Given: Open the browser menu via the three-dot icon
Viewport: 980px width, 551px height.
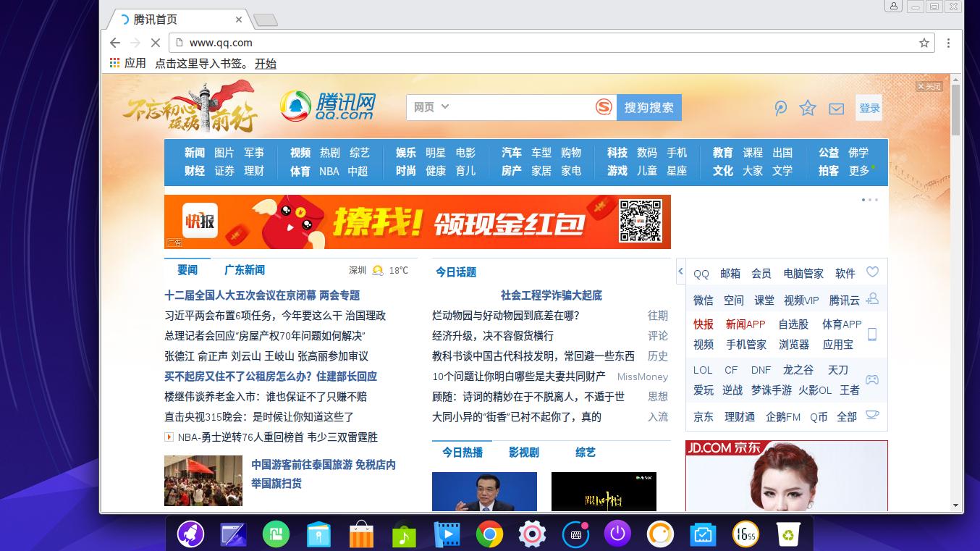Looking at the screenshot, I should point(948,43).
